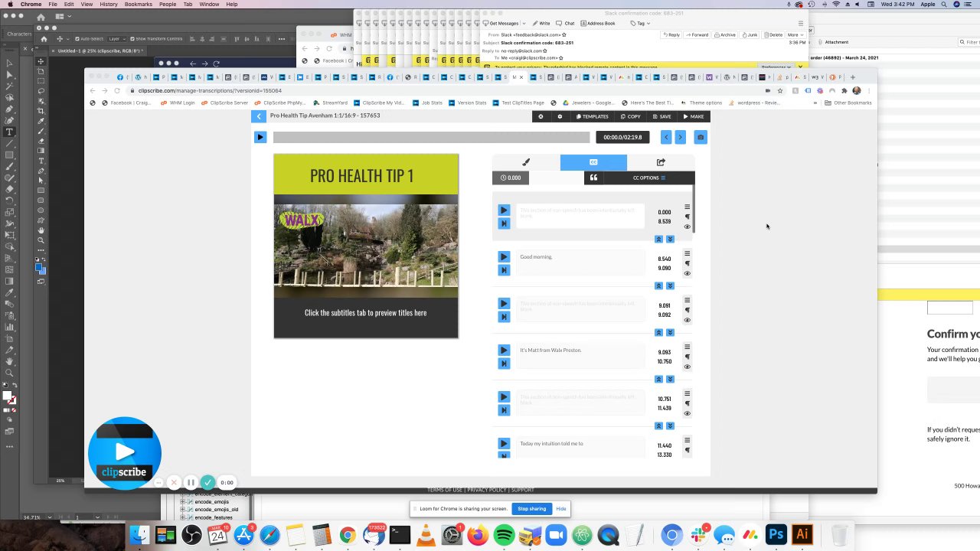Screen dimensions: 980x551
Task: Skip forward on 'Good morning,' segment
Action: pos(504,270)
